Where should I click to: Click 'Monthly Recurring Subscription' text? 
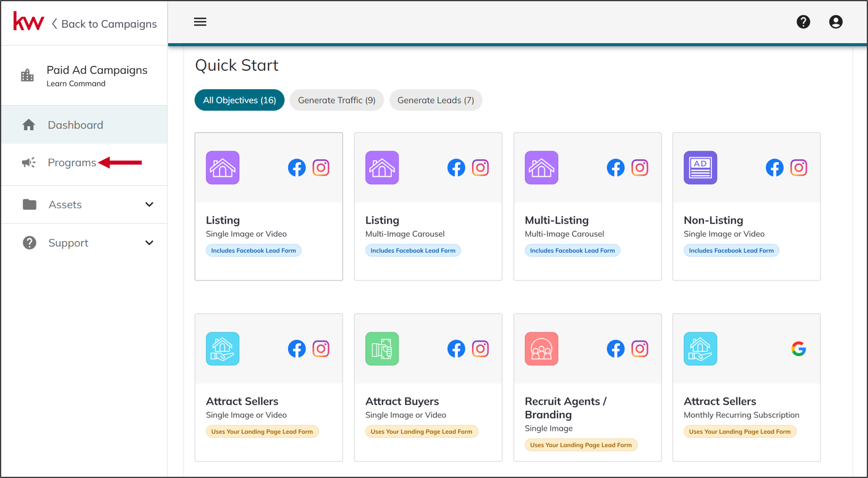pyautogui.click(x=741, y=415)
